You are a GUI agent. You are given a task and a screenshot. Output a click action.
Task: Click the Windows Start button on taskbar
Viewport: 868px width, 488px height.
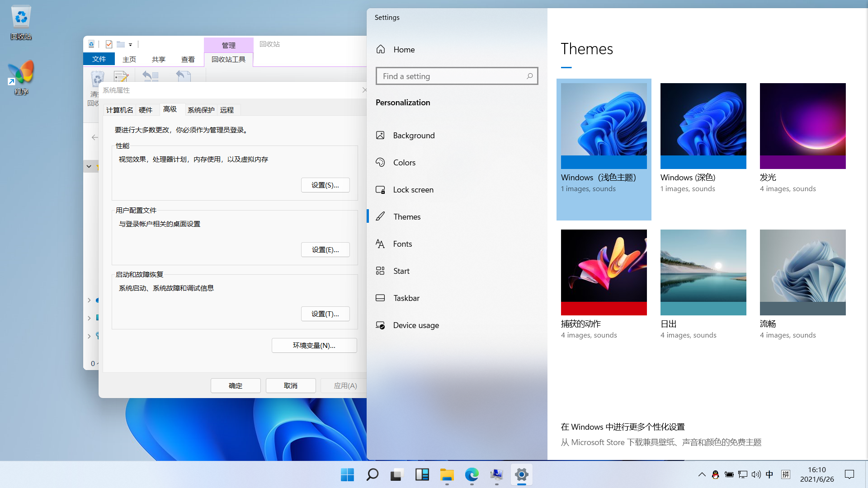[x=347, y=474]
